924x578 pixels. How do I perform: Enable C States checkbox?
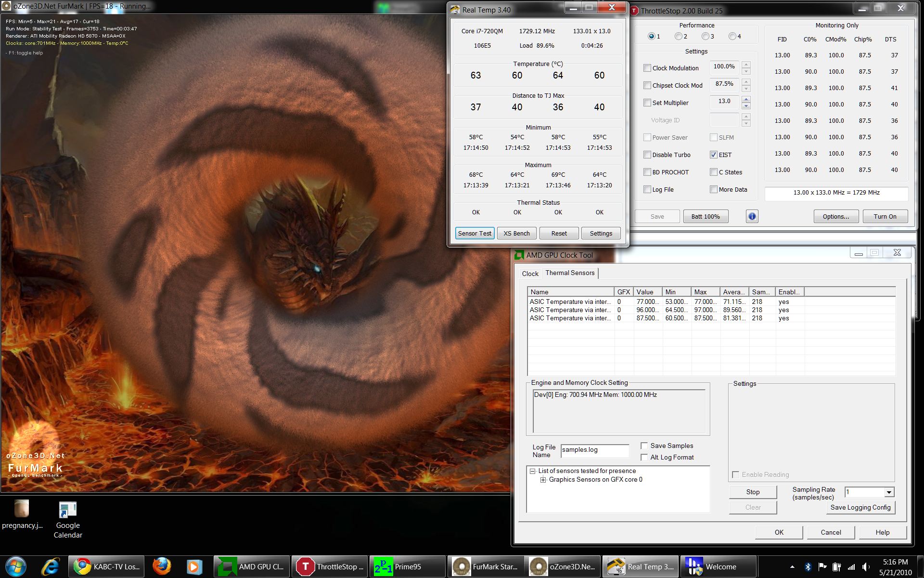[714, 172]
